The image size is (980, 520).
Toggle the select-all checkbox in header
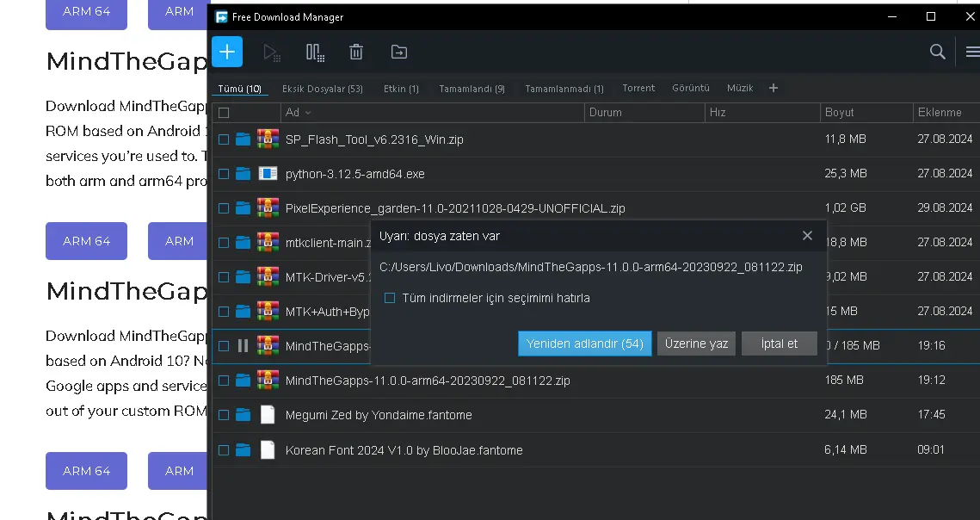tap(224, 113)
